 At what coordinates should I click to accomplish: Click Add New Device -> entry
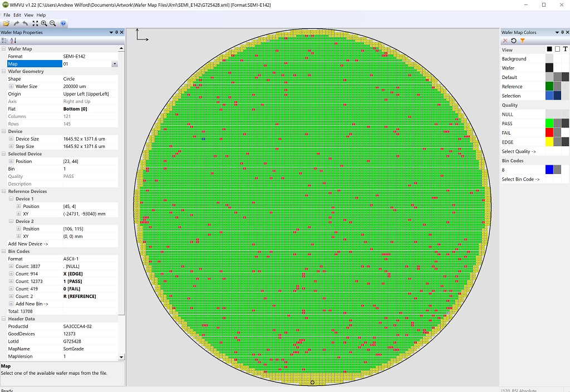click(x=28, y=244)
